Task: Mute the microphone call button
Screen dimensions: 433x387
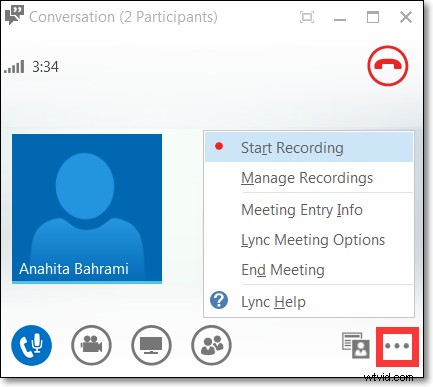Action: point(31,345)
